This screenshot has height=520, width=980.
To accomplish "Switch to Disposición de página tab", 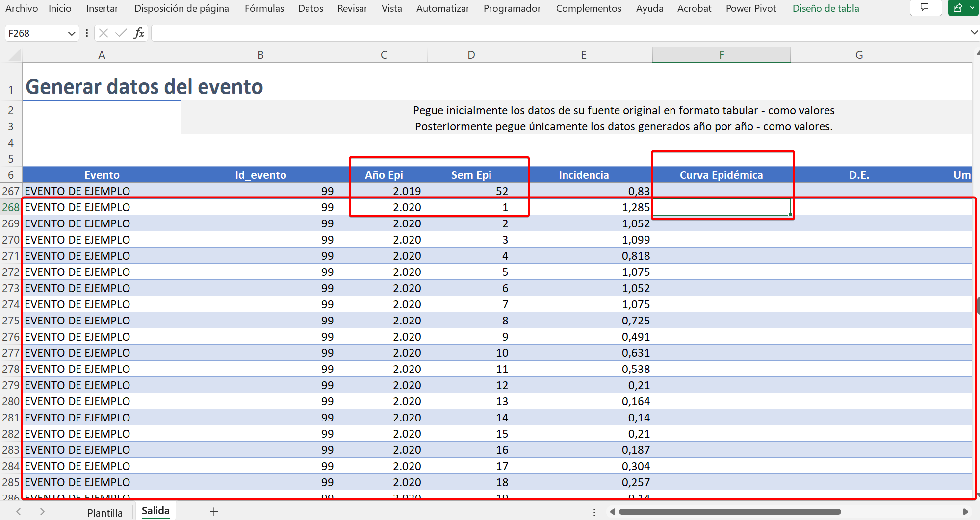I will point(181,8).
